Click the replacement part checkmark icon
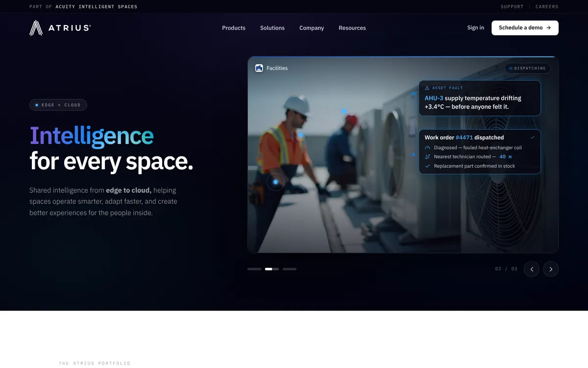Screen dimensions: 588x368 click(x=427, y=166)
